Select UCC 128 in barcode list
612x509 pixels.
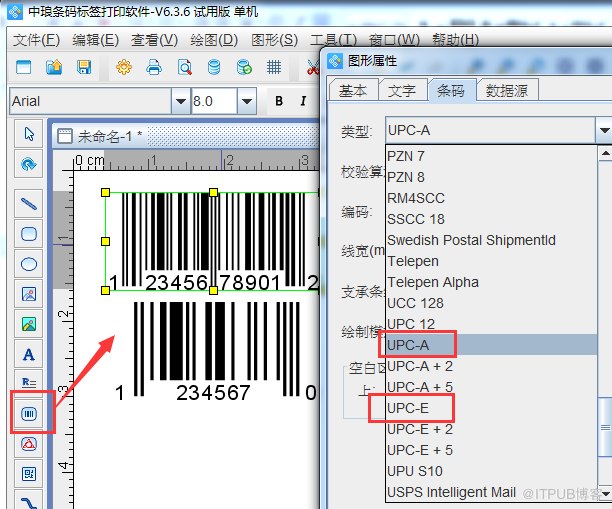pos(416,303)
